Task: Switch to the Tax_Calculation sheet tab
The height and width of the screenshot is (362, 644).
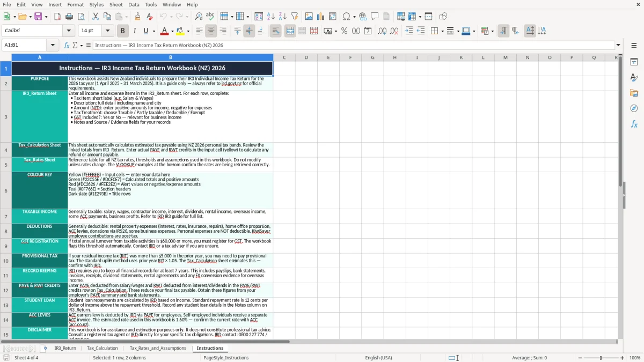Action: pyautogui.click(x=102, y=348)
